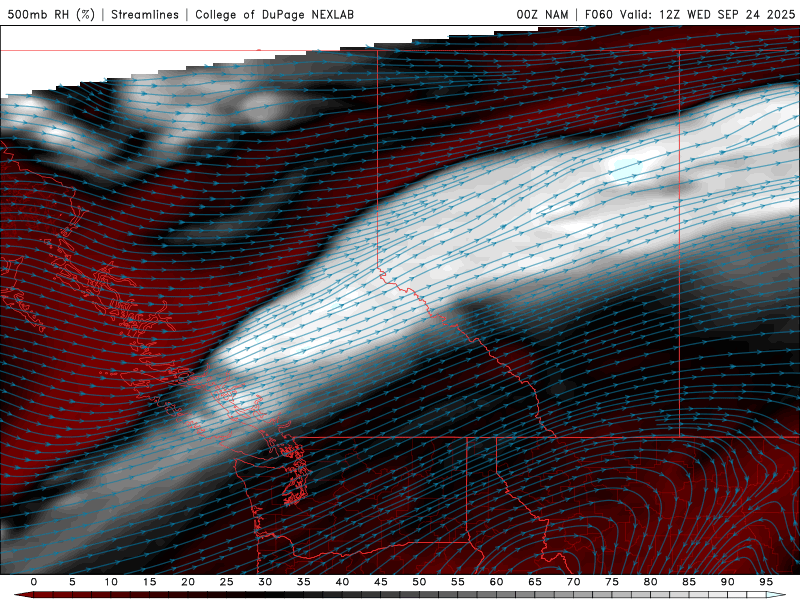
Task: Click the '40' label on the color scale
Action: coord(342,582)
